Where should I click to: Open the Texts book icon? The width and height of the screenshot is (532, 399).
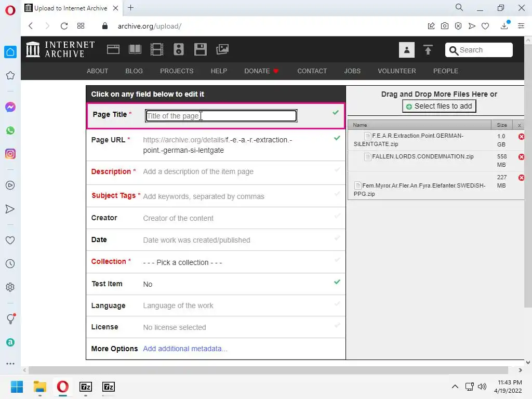point(135,49)
